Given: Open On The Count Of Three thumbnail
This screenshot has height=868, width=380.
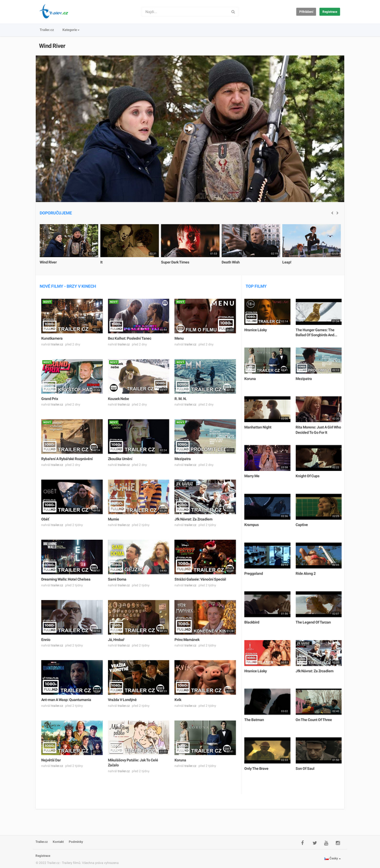Looking at the screenshot, I should (x=319, y=701).
